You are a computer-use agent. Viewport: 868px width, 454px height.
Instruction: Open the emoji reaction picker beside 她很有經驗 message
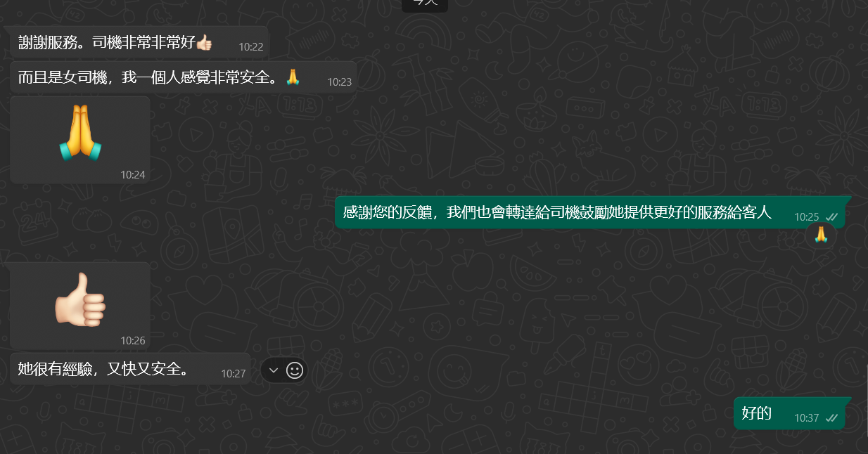295,370
